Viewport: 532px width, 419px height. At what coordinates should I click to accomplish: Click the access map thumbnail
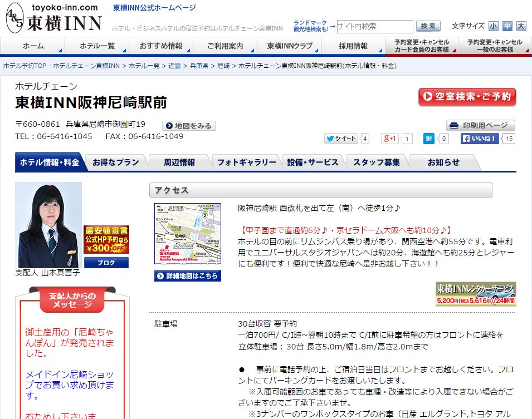(188, 234)
